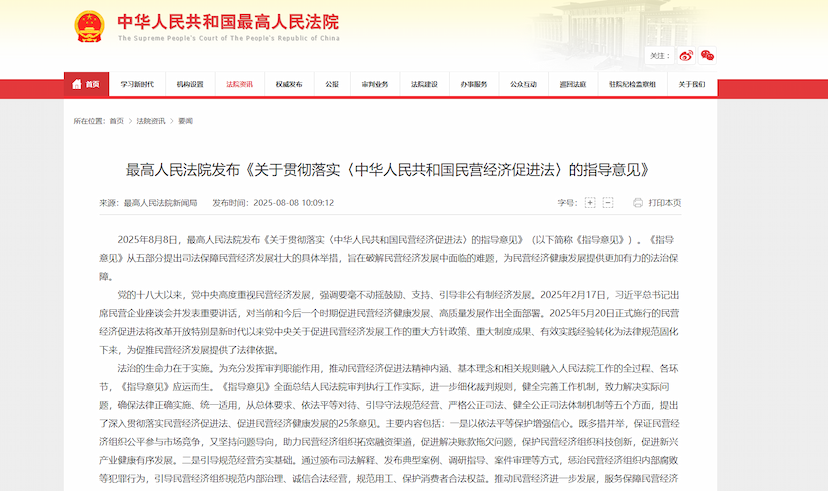828x491 pixels.
Task: Open the 办事服务 menu
Action: (x=474, y=84)
